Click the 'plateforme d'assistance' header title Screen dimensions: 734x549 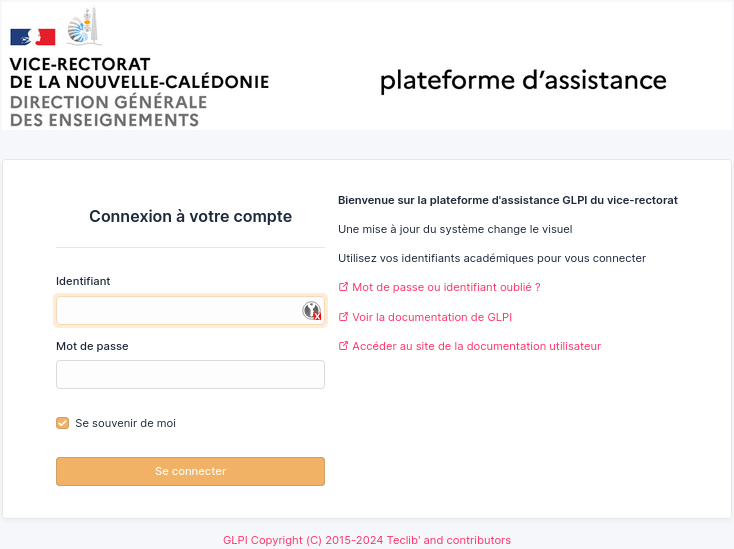coord(523,81)
